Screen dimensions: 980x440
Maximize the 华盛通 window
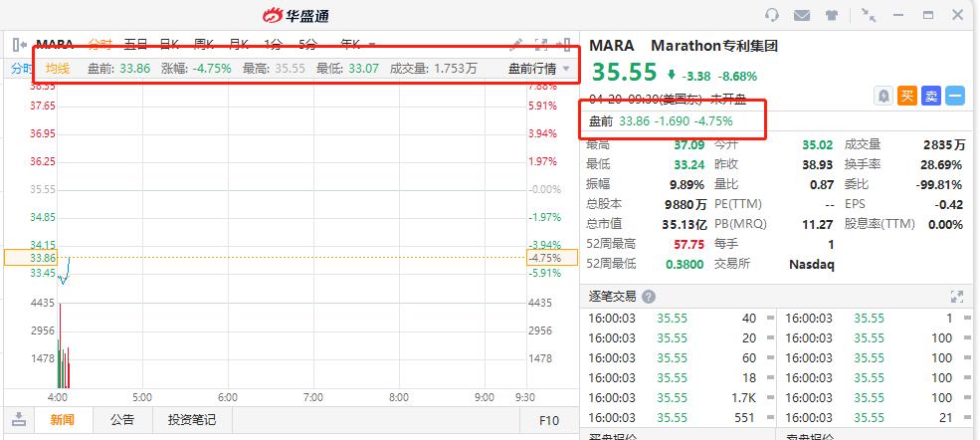click(x=928, y=15)
